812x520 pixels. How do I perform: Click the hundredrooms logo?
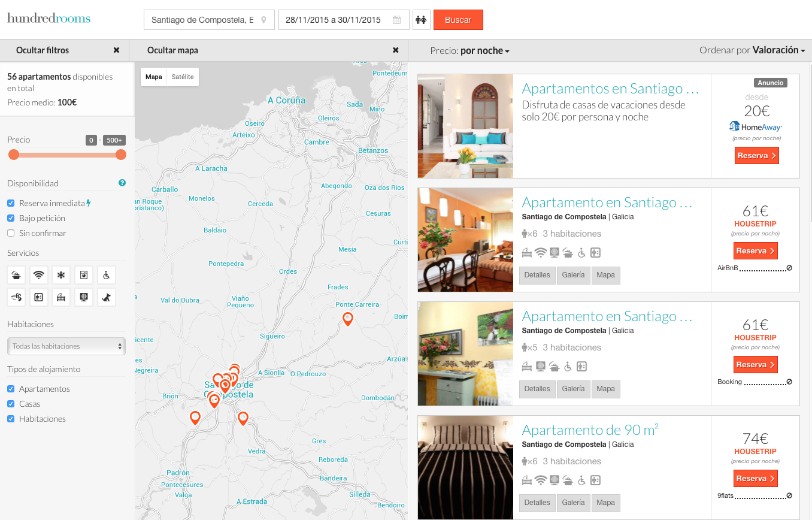tap(49, 19)
